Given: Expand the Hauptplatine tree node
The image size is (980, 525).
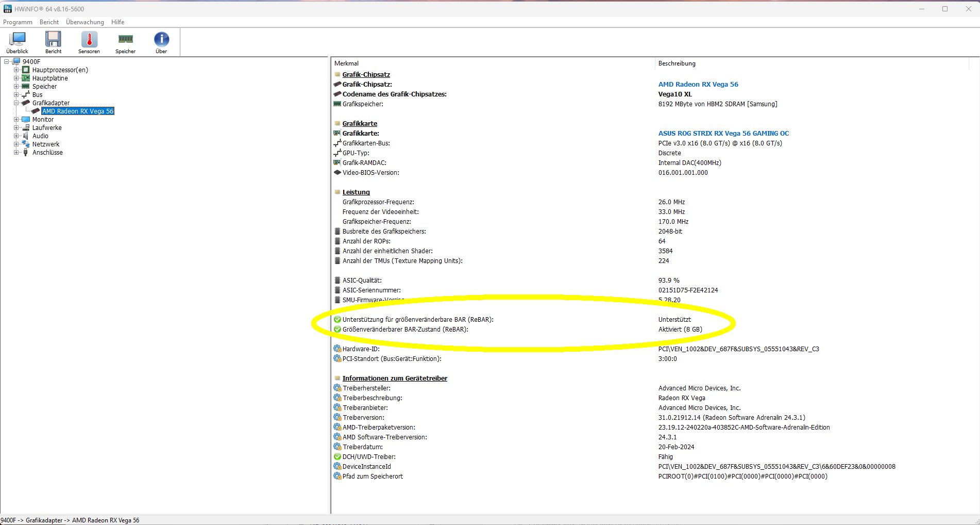Looking at the screenshot, I should pyautogui.click(x=16, y=78).
